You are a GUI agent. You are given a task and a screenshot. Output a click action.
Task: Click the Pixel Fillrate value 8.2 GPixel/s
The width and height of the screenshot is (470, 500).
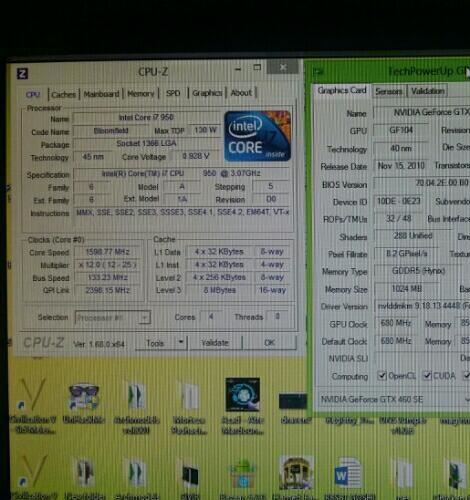tap(407, 254)
